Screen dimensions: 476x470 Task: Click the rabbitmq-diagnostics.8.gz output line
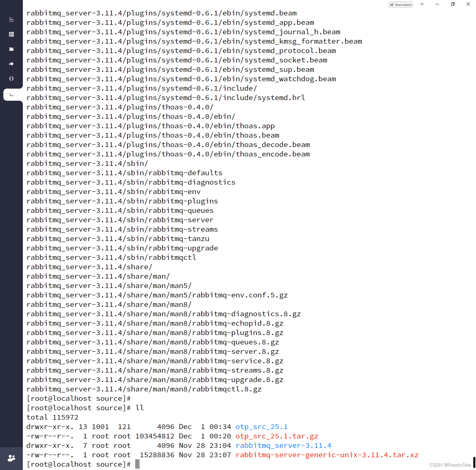(164, 314)
